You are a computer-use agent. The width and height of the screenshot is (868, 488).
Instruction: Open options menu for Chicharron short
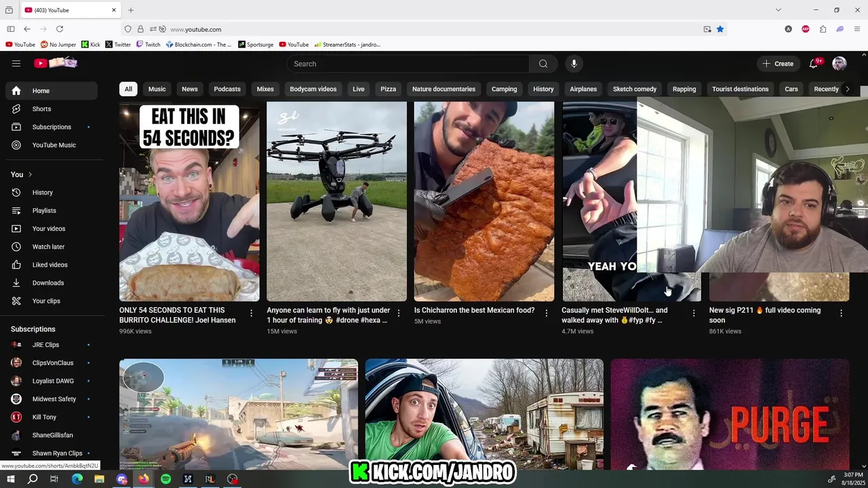tap(546, 313)
